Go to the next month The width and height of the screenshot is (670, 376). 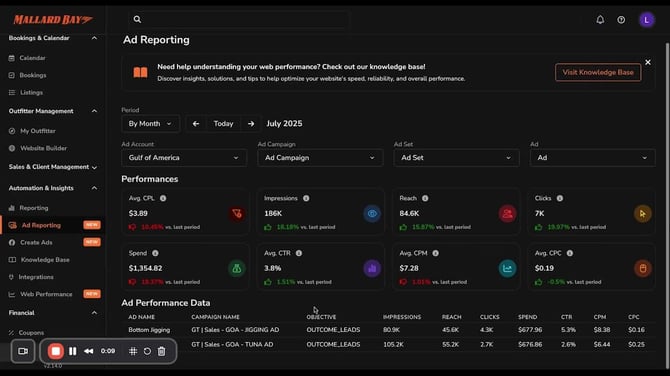click(251, 124)
